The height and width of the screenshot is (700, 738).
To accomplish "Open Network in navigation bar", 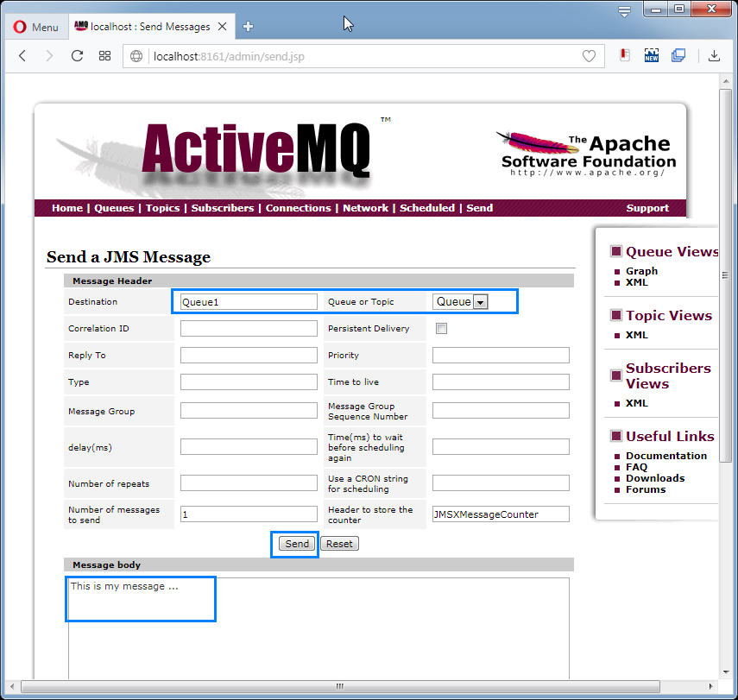I will tap(365, 208).
